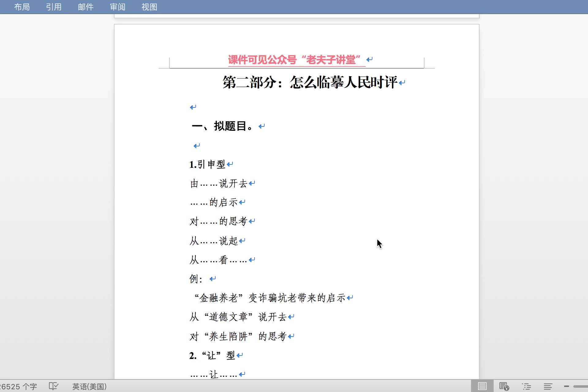Click the line 从“道德文章”说开去

[238, 317]
